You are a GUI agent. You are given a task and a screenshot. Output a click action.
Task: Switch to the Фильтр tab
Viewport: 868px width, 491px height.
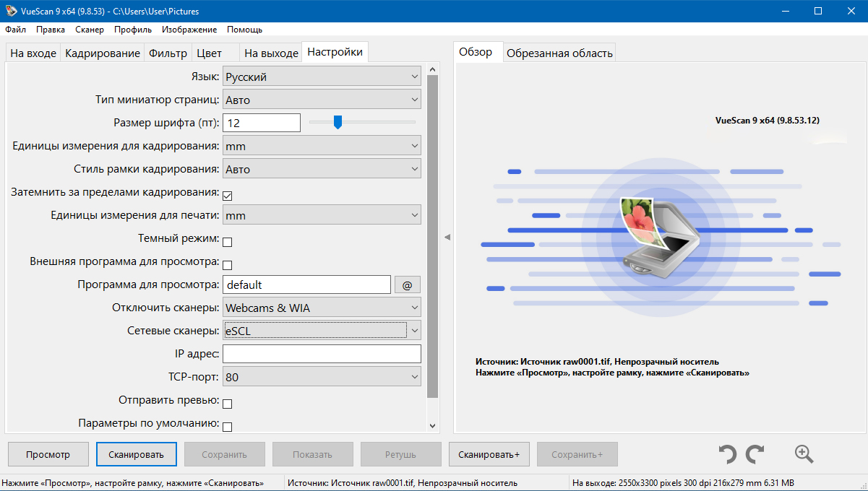click(168, 53)
